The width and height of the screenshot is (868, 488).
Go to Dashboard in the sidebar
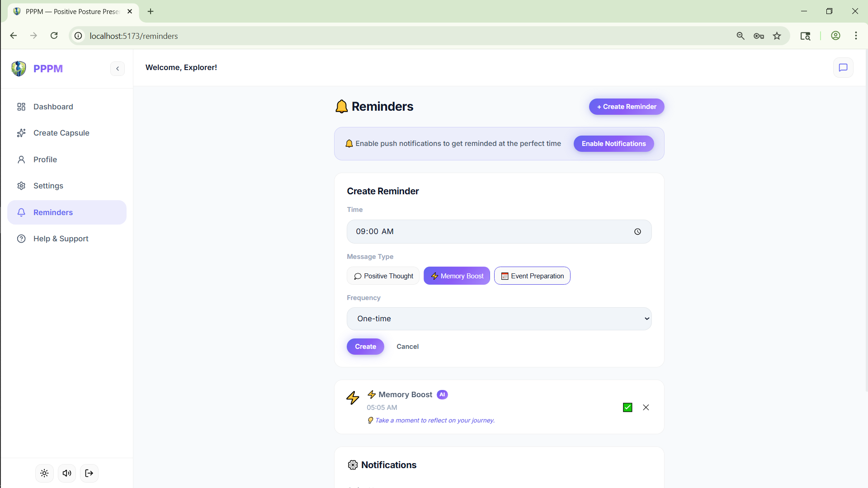pyautogui.click(x=53, y=107)
